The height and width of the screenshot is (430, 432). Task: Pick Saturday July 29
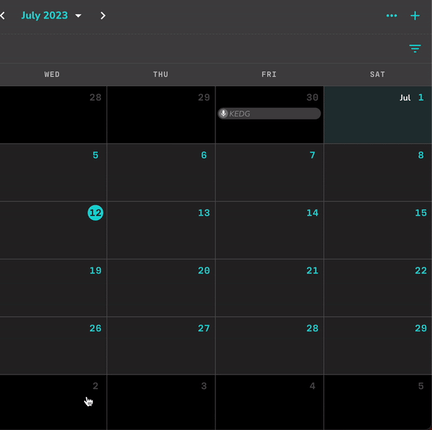click(378, 346)
